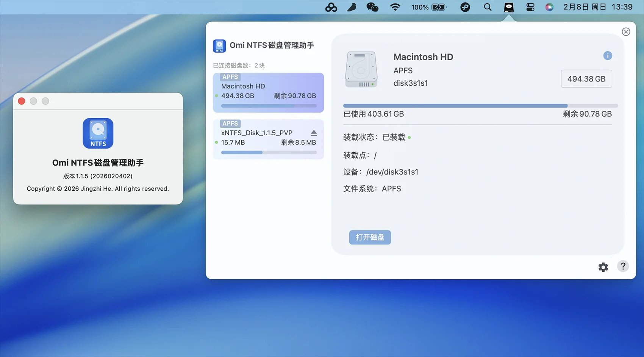Close the Omi NTFS popup panel
The image size is (644, 357).
click(626, 32)
